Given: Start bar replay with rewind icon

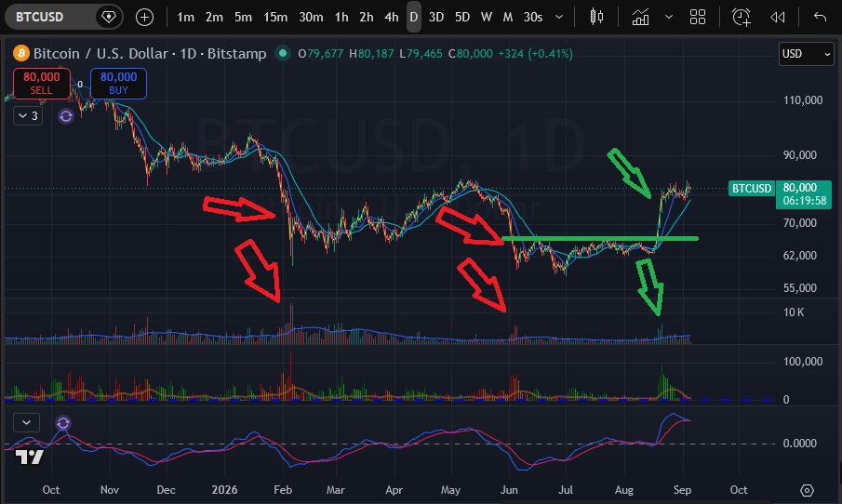Looking at the screenshot, I should pos(777,17).
